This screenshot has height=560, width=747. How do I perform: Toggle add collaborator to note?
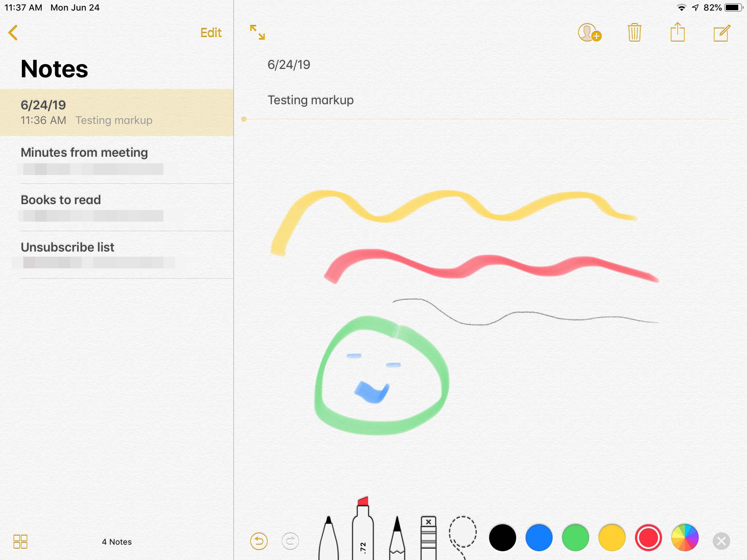(x=588, y=32)
